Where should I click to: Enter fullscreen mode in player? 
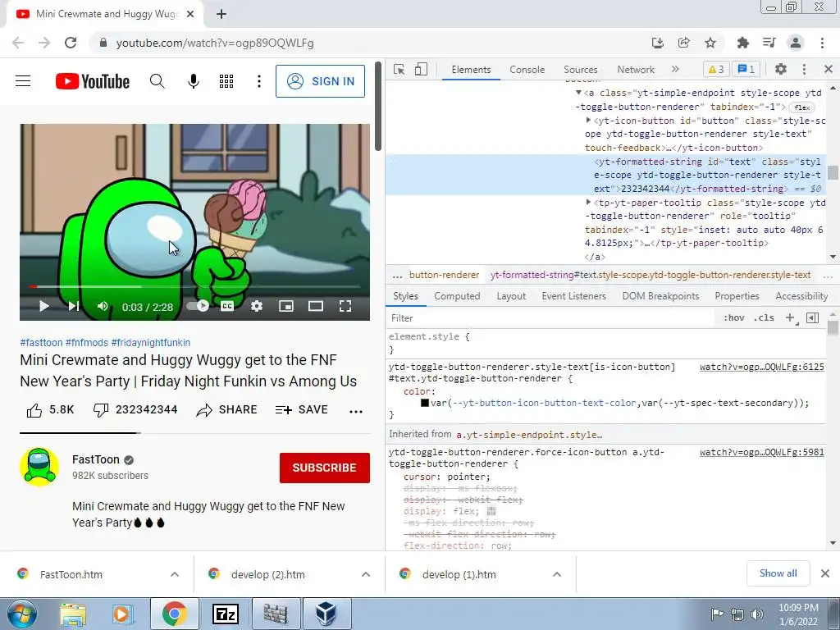click(345, 306)
